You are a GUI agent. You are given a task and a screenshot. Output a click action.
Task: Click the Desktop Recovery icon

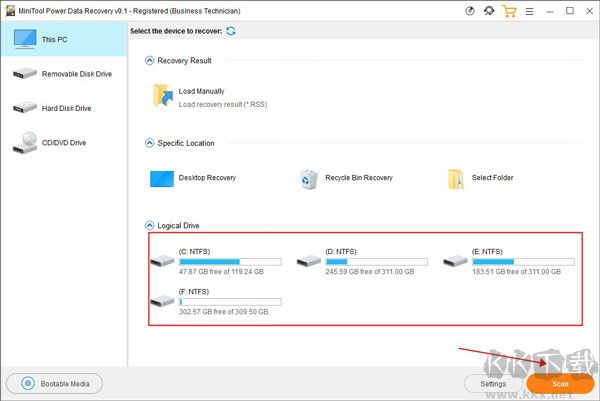click(x=162, y=179)
